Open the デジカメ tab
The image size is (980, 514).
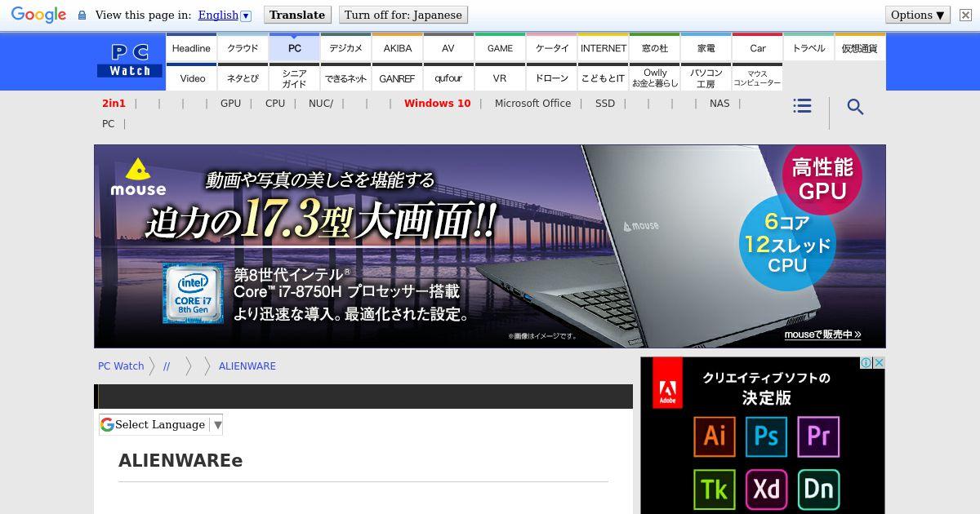click(345, 48)
